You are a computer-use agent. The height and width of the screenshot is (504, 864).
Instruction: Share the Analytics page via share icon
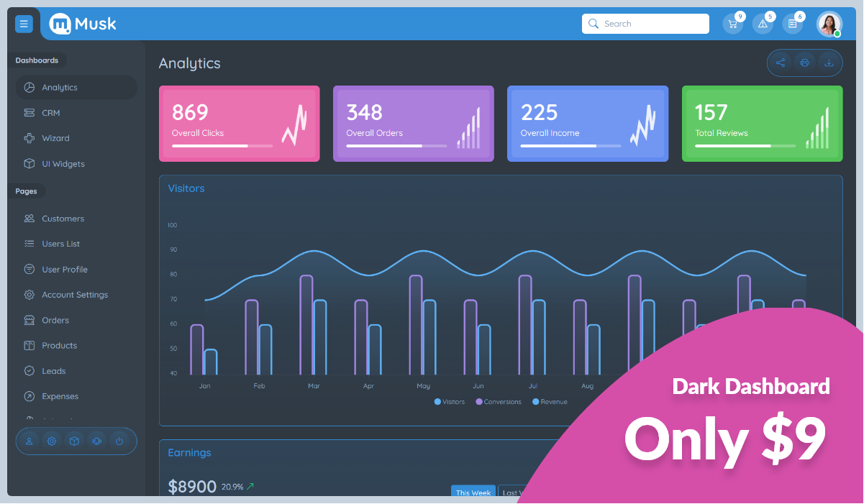tap(780, 63)
